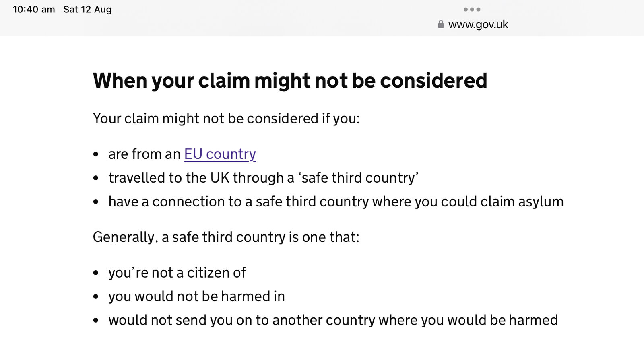The height and width of the screenshot is (362, 644).
Task: Click the 'Your claim might not be considered if you:' paragraph
Action: 226,119
